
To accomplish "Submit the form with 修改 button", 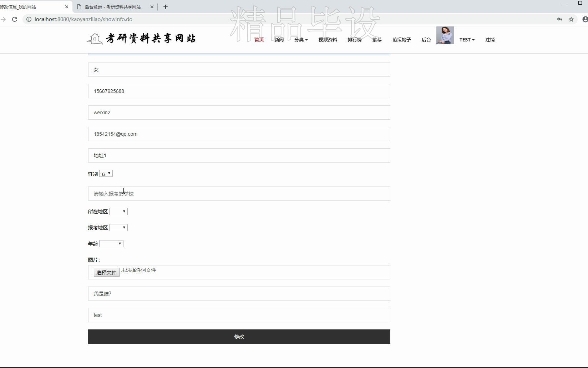I will (x=239, y=337).
